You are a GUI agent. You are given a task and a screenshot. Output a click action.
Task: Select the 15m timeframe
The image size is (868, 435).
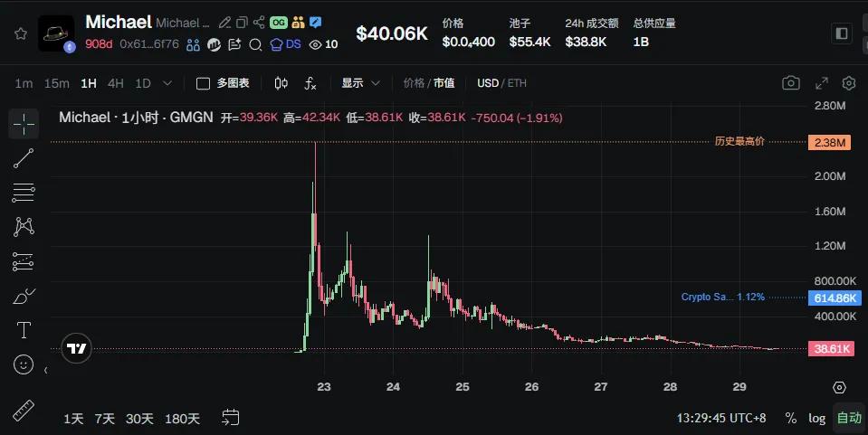click(56, 83)
